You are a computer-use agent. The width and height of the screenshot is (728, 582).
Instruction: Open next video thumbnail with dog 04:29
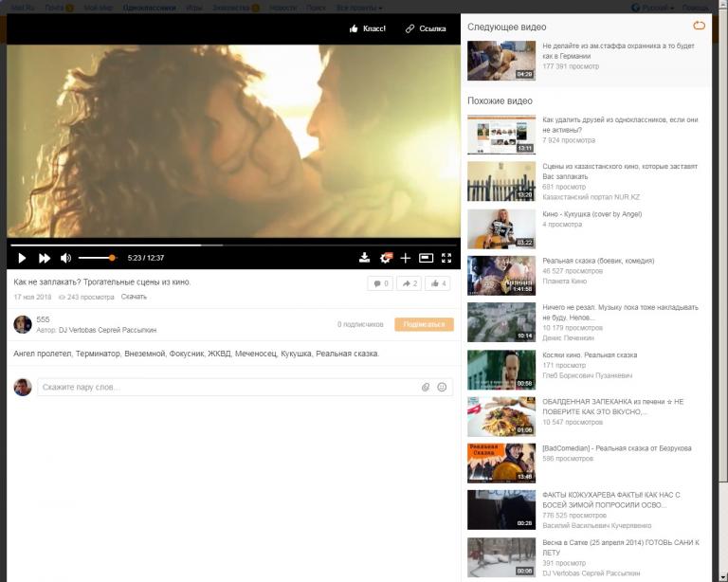(501, 61)
